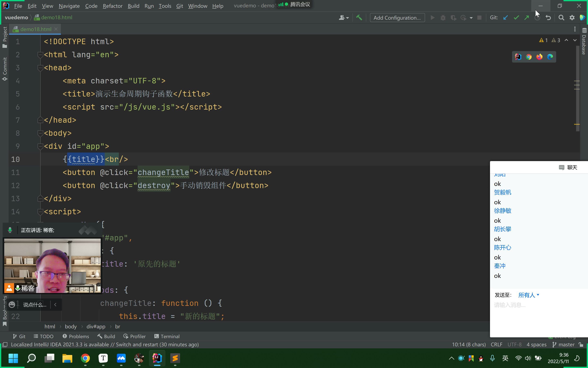The width and height of the screenshot is (588, 368).
Task: Open the 所有人 recipient dropdown
Action: [x=528, y=295]
